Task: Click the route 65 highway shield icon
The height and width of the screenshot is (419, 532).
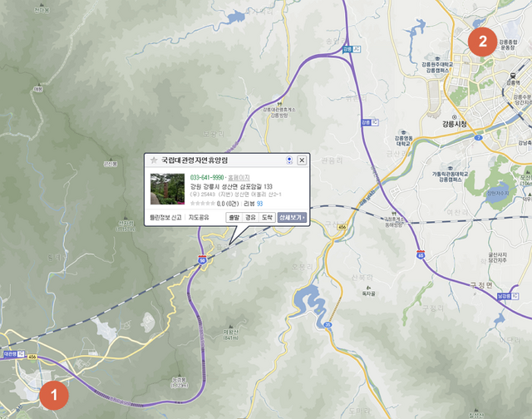Action: point(421,255)
